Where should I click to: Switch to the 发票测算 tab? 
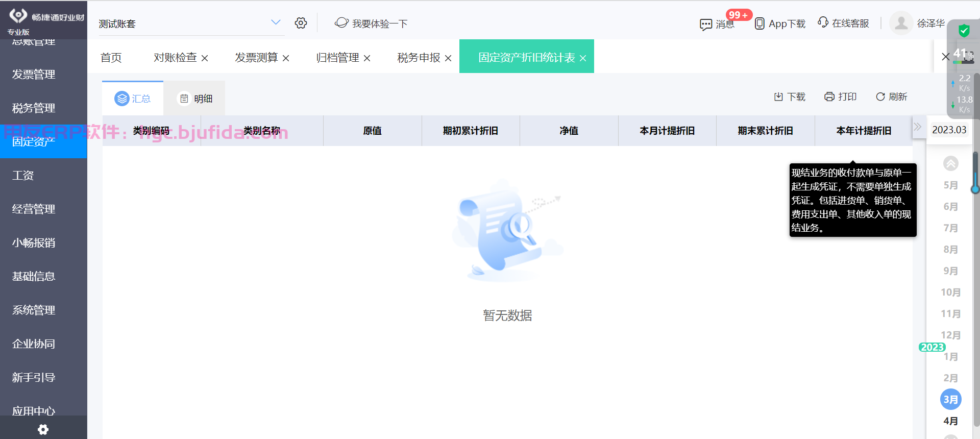(256, 57)
